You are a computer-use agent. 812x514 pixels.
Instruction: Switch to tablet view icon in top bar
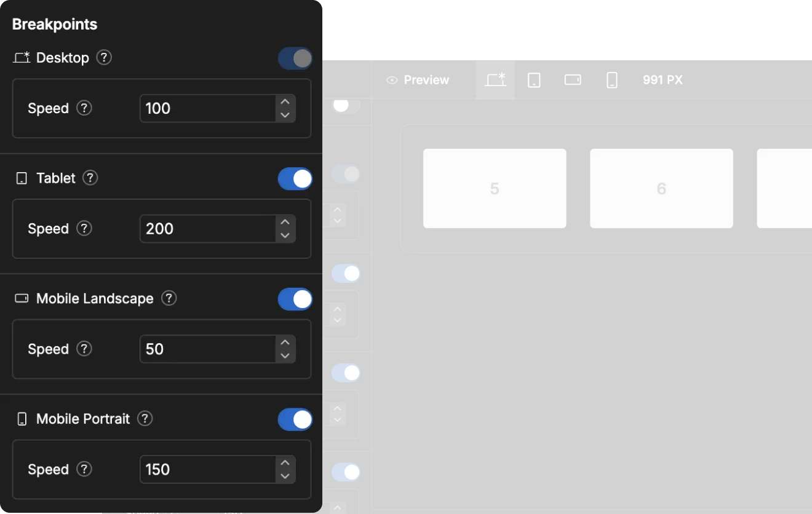pyautogui.click(x=534, y=80)
